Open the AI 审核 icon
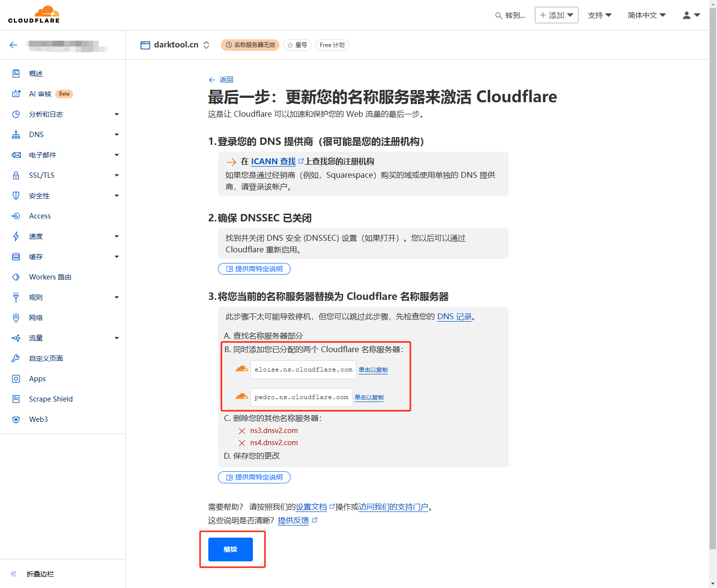717x588 pixels. tap(16, 94)
